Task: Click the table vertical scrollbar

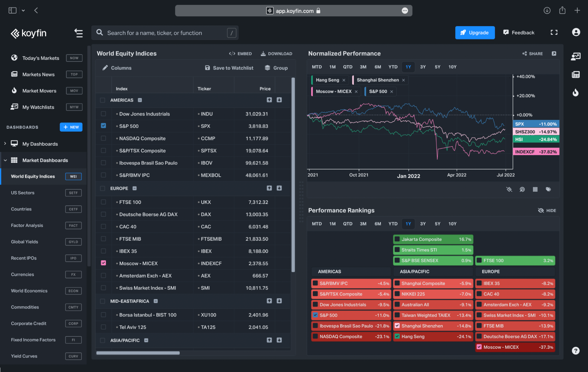Action: point(293,175)
